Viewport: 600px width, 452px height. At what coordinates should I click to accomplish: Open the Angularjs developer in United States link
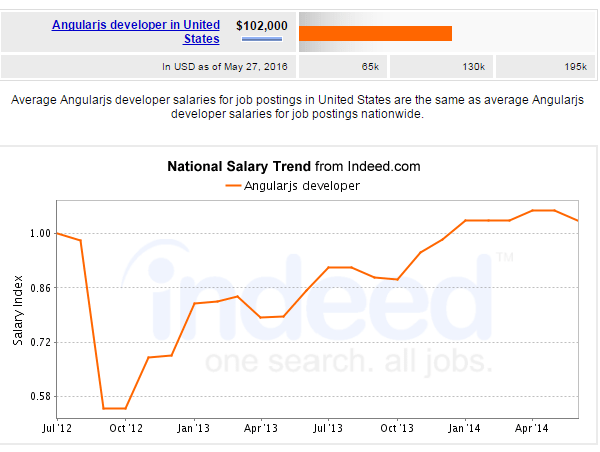point(136,32)
